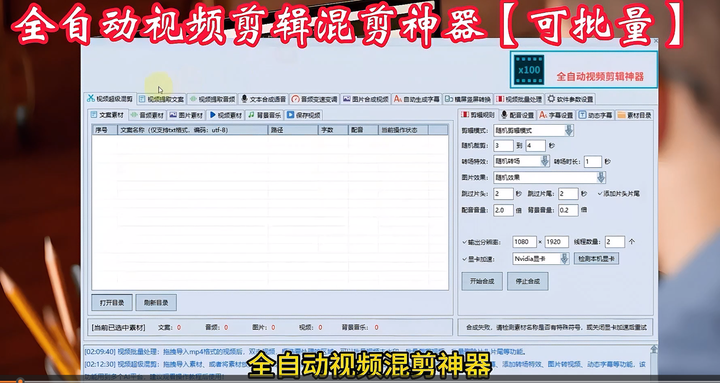Click the 跳过片头 seconds field
Image resolution: width=720 pixels, height=383 pixels.
pos(503,194)
